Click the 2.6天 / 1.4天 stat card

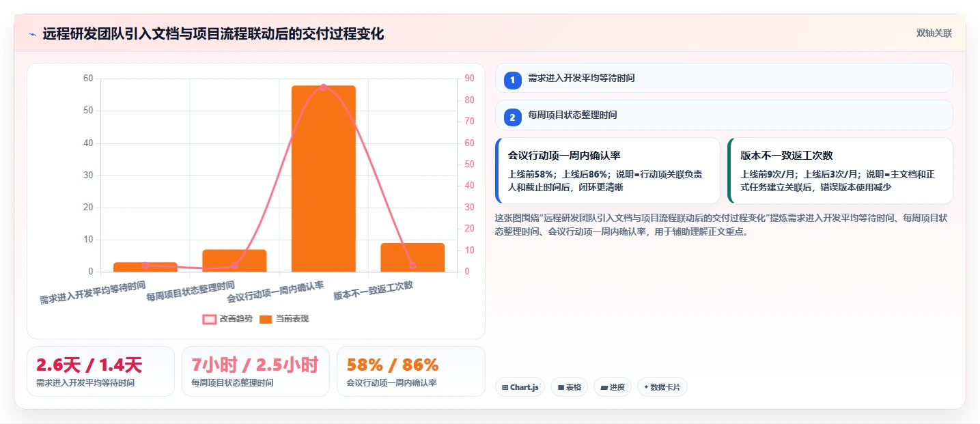coord(101,371)
